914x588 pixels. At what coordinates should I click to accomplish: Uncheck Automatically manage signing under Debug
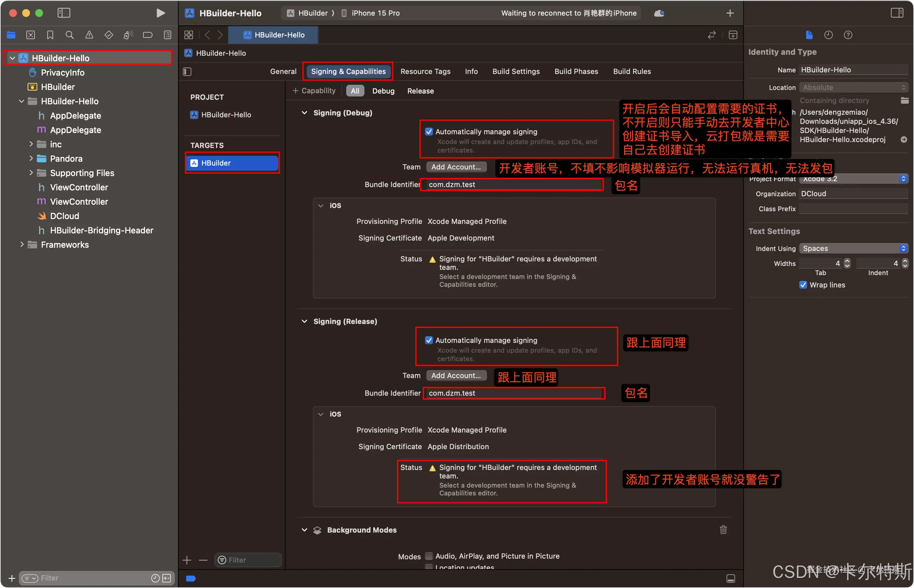(429, 132)
